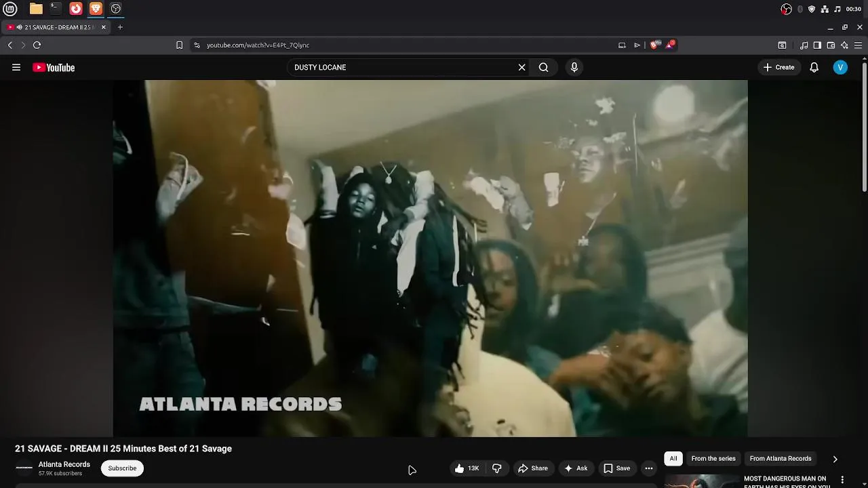Click the Atlanta Records channel avatar
The height and width of the screenshot is (488, 868).
pyautogui.click(x=24, y=468)
